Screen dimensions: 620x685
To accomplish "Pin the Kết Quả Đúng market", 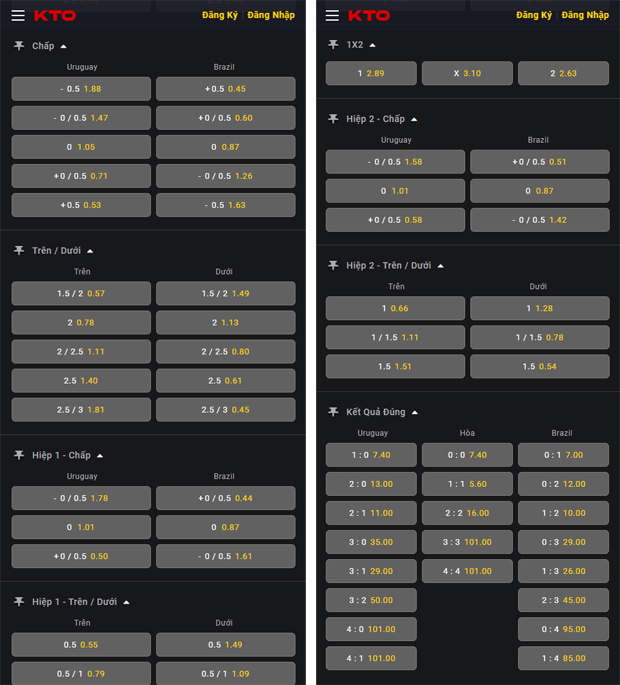I will click(x=334, y=412).
